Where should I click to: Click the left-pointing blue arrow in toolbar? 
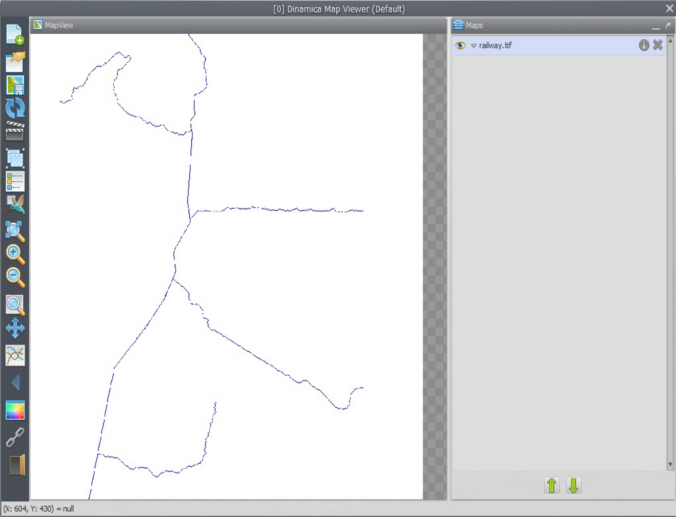[15, 384]
